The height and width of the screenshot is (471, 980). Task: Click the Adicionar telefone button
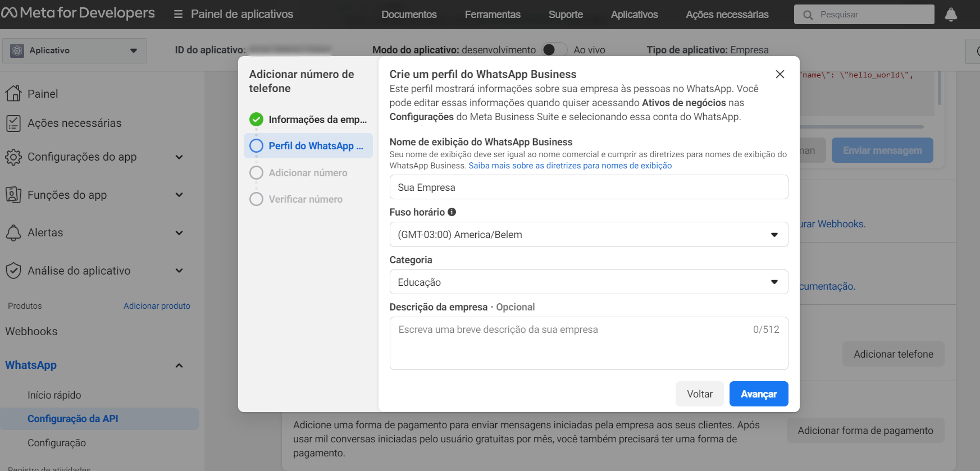(893, 354)
